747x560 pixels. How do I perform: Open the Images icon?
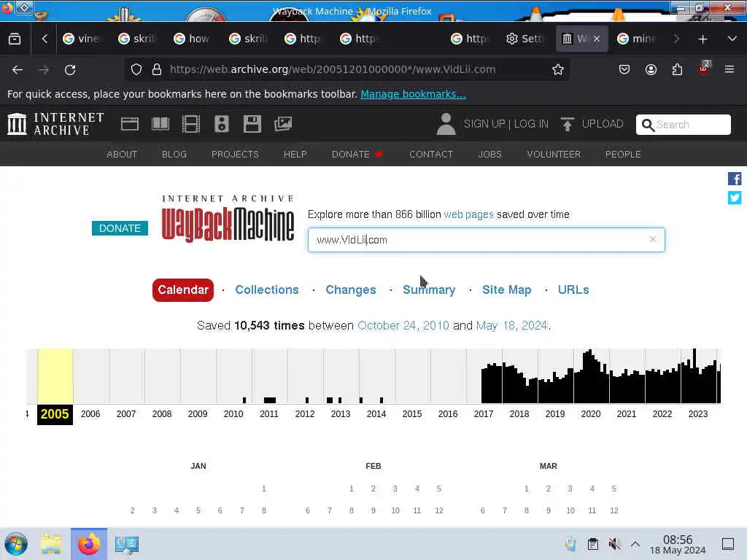[x=283, y=124]
